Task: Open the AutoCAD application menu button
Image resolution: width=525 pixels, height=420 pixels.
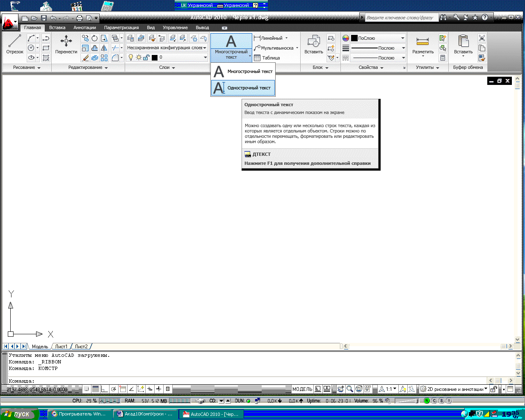Action: click(x=10, y=21)
